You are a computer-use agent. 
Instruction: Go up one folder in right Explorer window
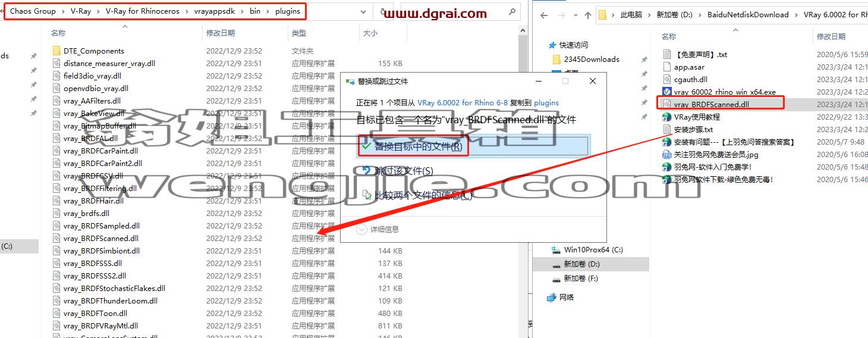coord(588,15)
